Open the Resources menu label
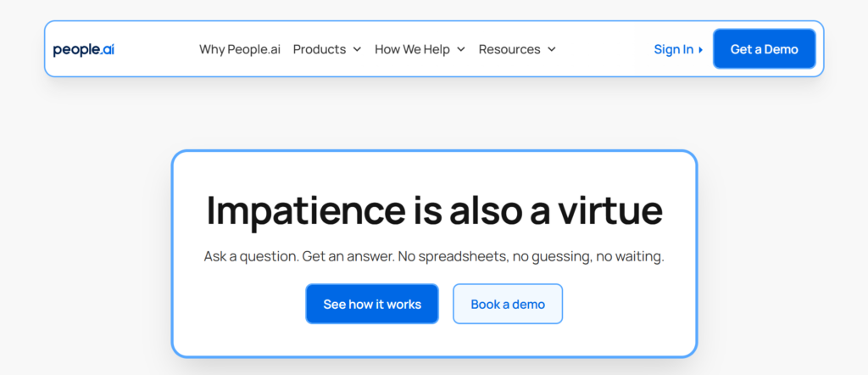The height and width of the screenshot is (375, 868). pos(509,49)
